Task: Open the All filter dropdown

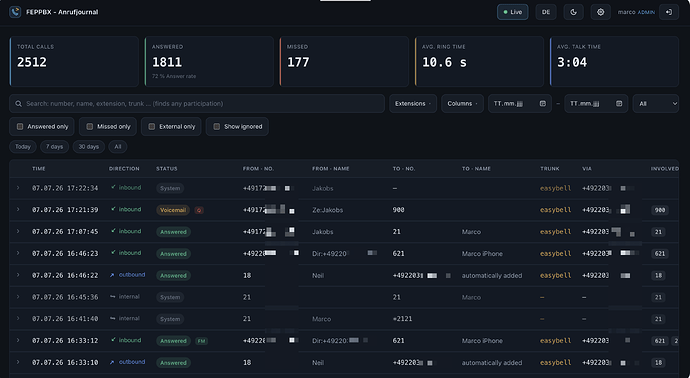Action: point(656,103)
